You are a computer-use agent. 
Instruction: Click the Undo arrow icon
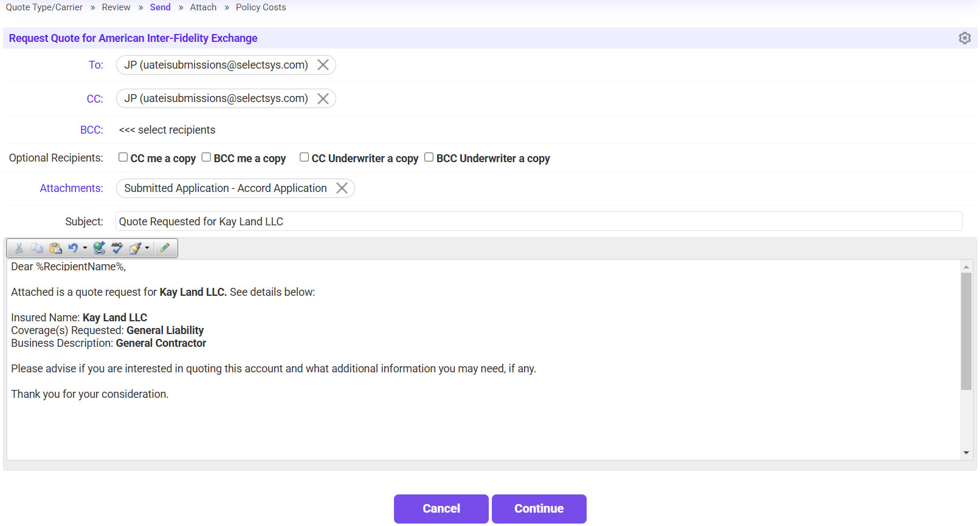click(73, 248)
